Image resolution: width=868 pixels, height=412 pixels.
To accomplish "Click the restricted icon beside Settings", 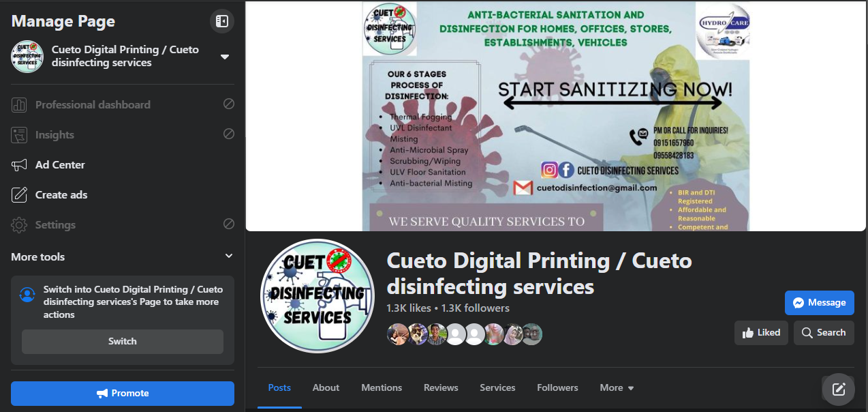I will click(229, 224).
